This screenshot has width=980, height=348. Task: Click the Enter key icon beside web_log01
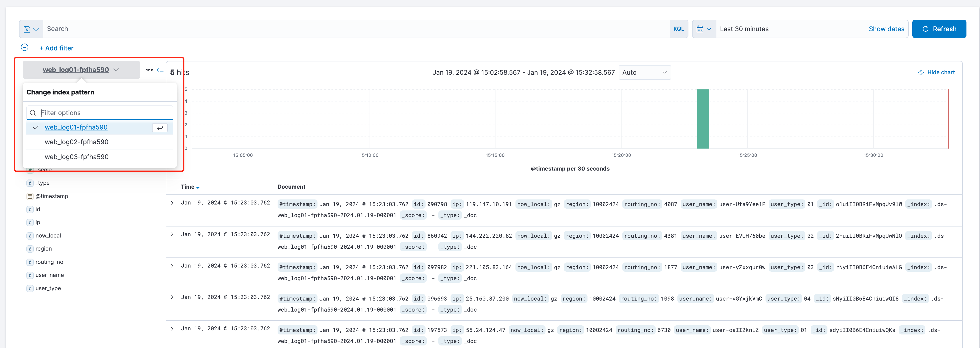coord(160,128)
